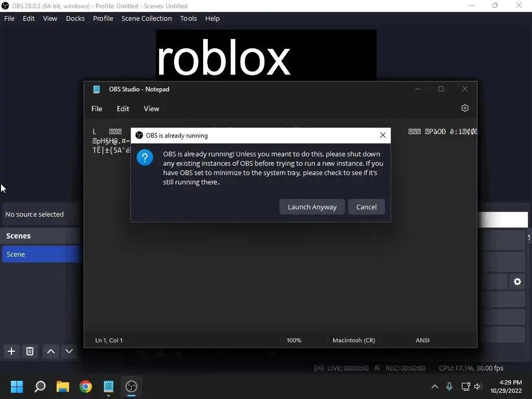The image size is (532, 399).
Task: Click the OBS logo in the dialog title
Action: [x=139, y=136]
